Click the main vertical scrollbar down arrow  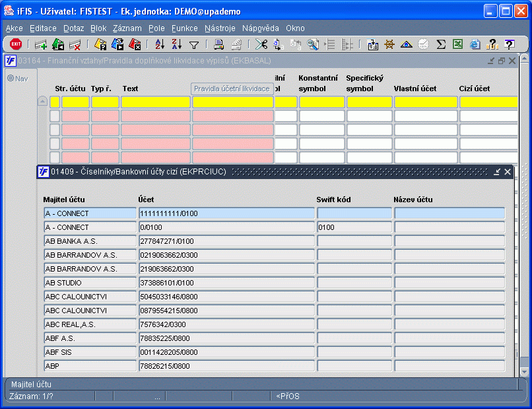pyautogui.click(x=524, y=372)
